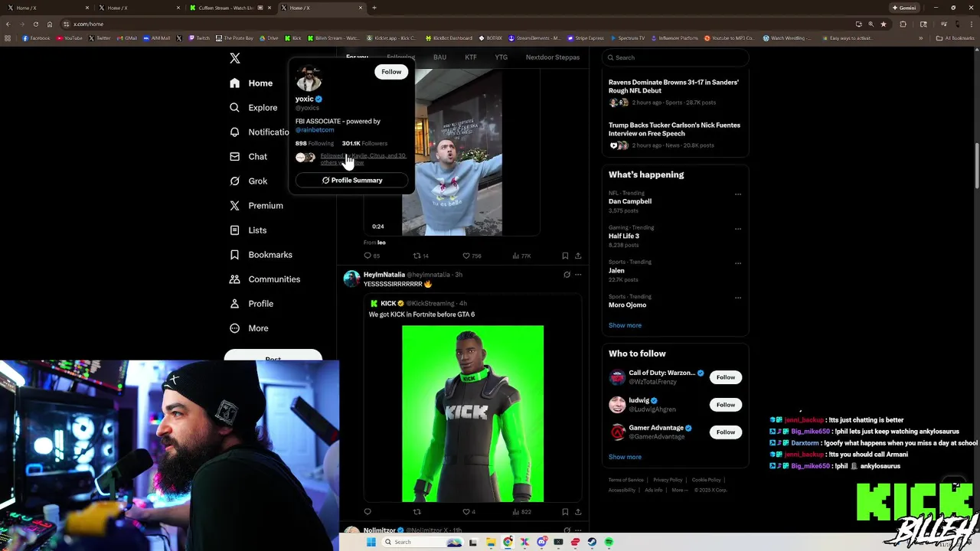The height and width of the screenshot is (551, 980).
Task: Open Notifications from the sidebar
Action: [x=259, y=132]
